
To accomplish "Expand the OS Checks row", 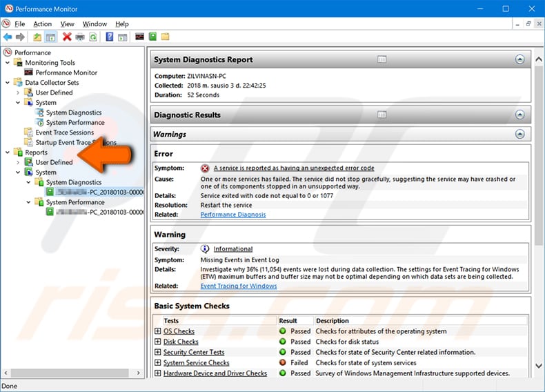I will [x=158, y=331].
